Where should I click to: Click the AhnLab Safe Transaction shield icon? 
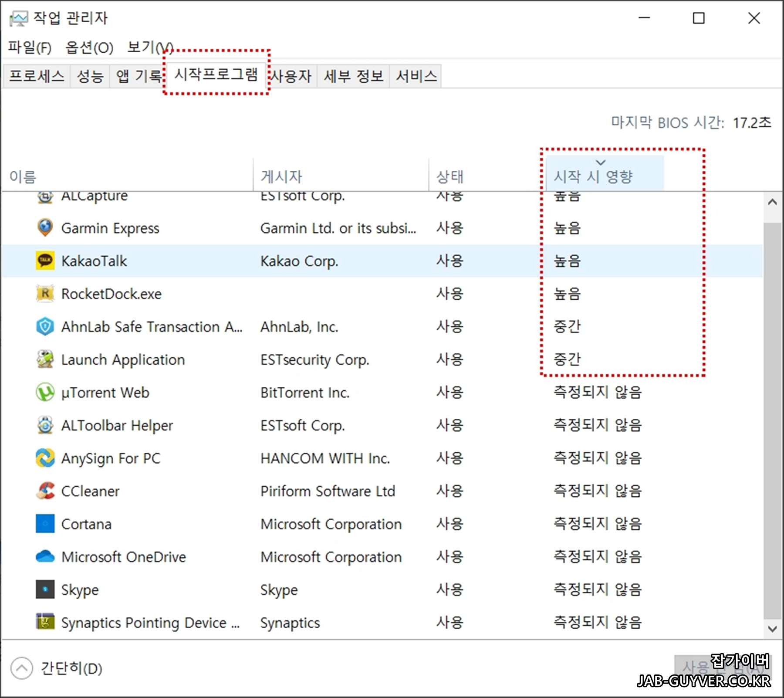point(45,326)
